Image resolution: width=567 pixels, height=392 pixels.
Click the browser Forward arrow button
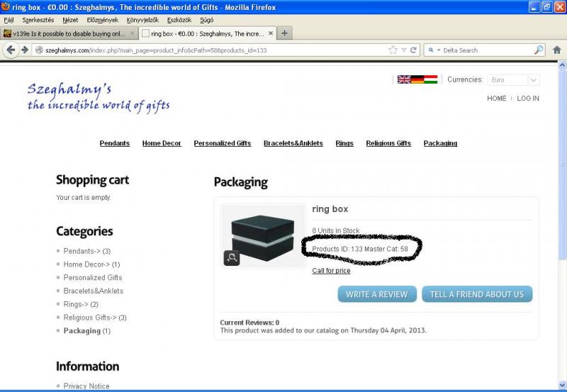[x=24, y=50]
